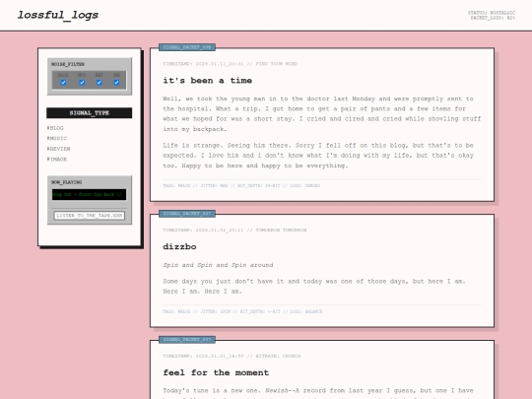The image size is (532, 399).
Task: Click the tags line ending LOSS: SENSES
Action: point(241,185)
